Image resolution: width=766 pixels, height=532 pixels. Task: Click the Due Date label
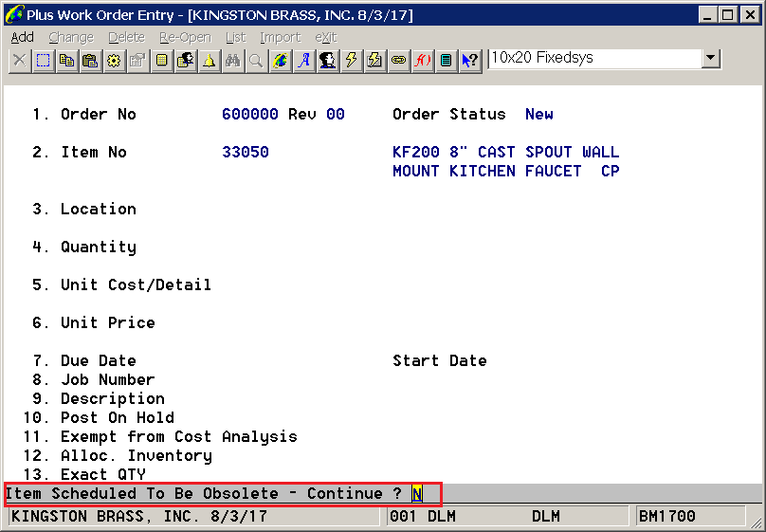[x=99, y=361]
